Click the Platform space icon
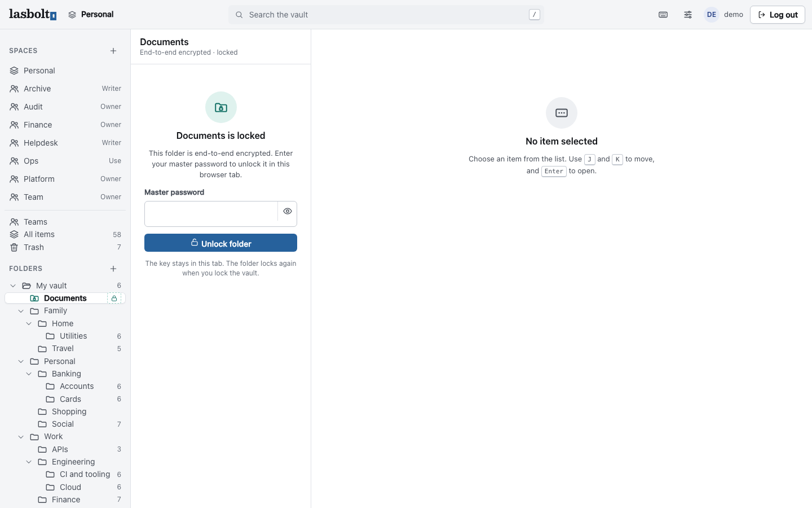812x508 pixels. (14, 179)
